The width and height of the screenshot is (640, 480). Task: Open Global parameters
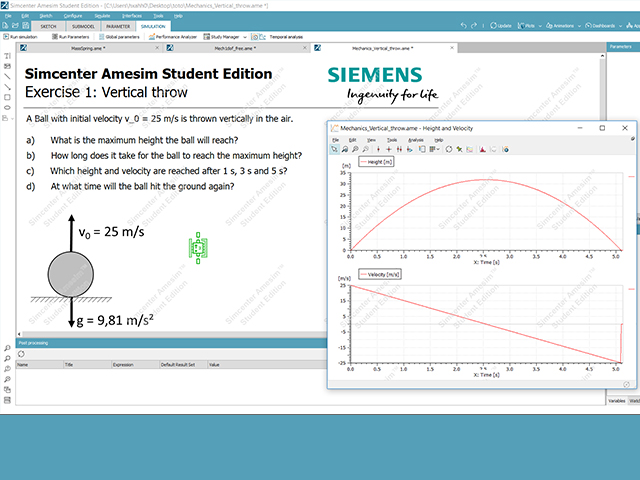point(119,37)
